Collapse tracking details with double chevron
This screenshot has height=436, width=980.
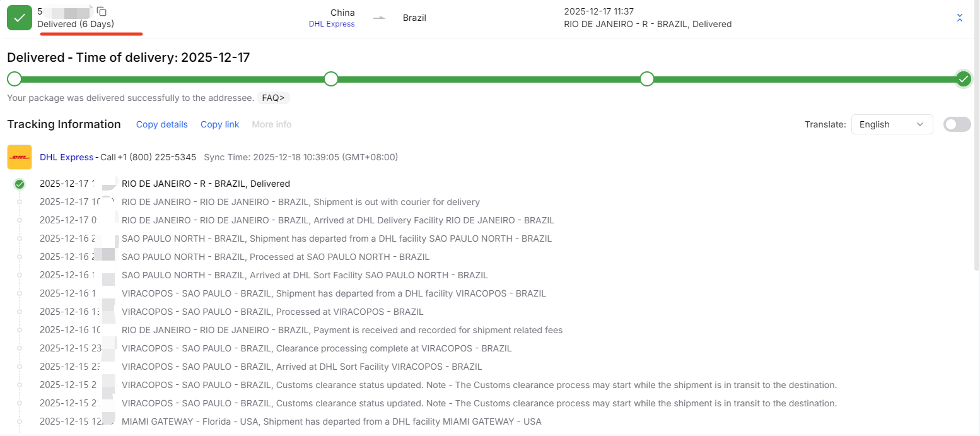[x=960, y=18]
